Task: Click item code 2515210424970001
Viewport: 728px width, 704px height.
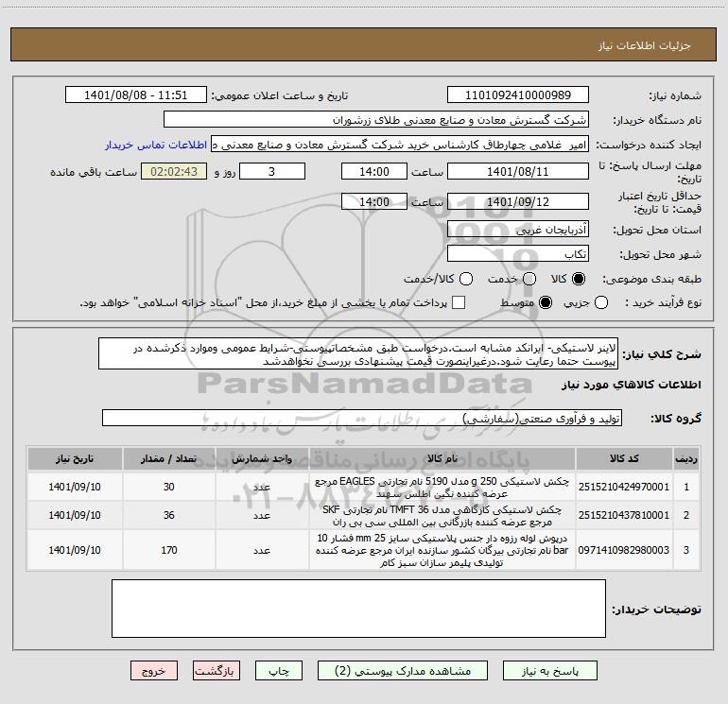Action: pyautogui.click(x=624, y=487)
